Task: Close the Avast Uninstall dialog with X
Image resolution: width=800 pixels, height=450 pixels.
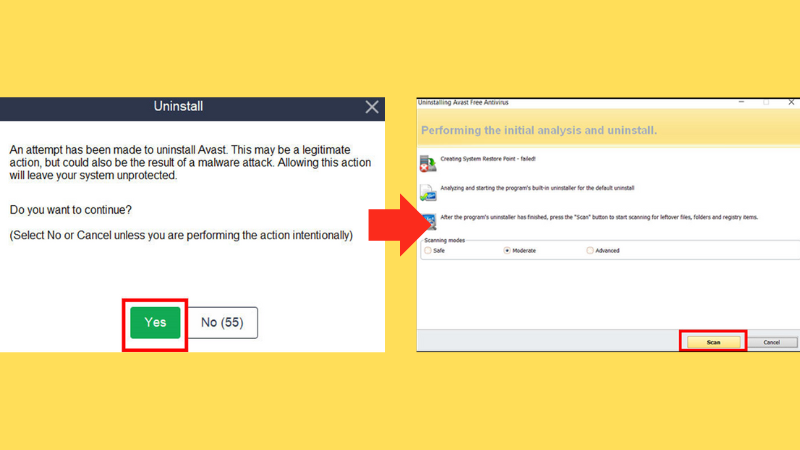Action: 372,107
